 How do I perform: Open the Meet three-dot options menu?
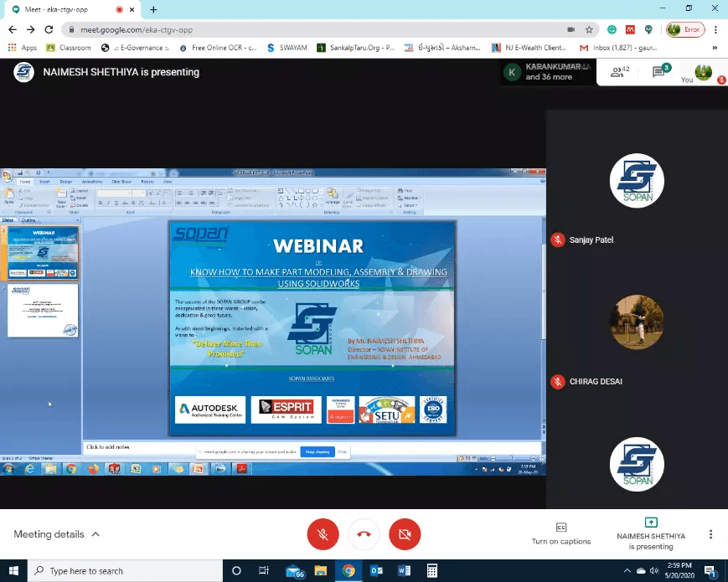[x=709, y=533]
